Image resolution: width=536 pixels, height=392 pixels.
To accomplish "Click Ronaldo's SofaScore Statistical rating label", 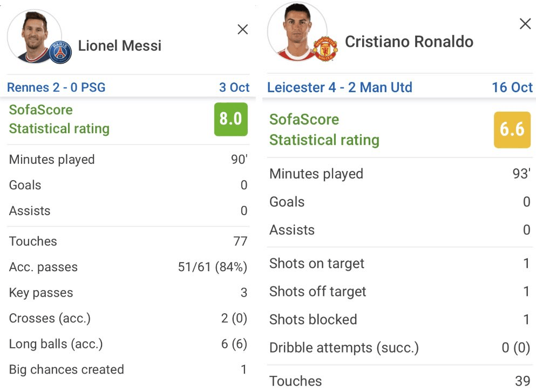I will click(324, 129).
